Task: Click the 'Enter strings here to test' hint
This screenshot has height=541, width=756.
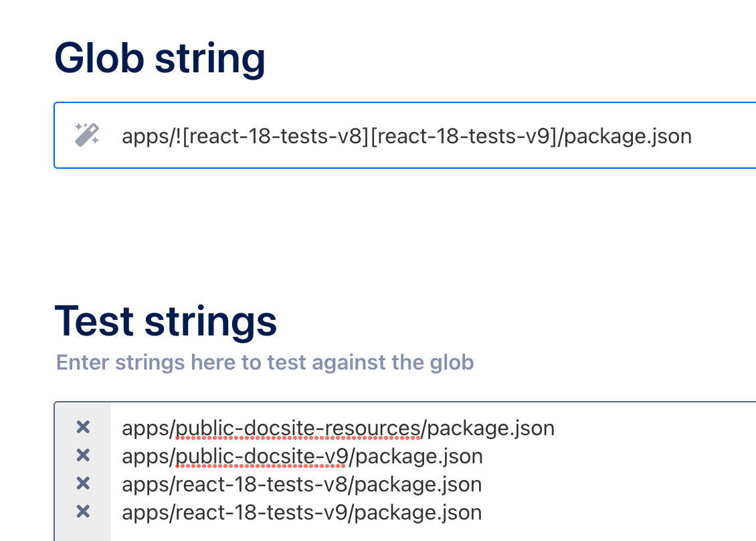Action: [265, 362]
